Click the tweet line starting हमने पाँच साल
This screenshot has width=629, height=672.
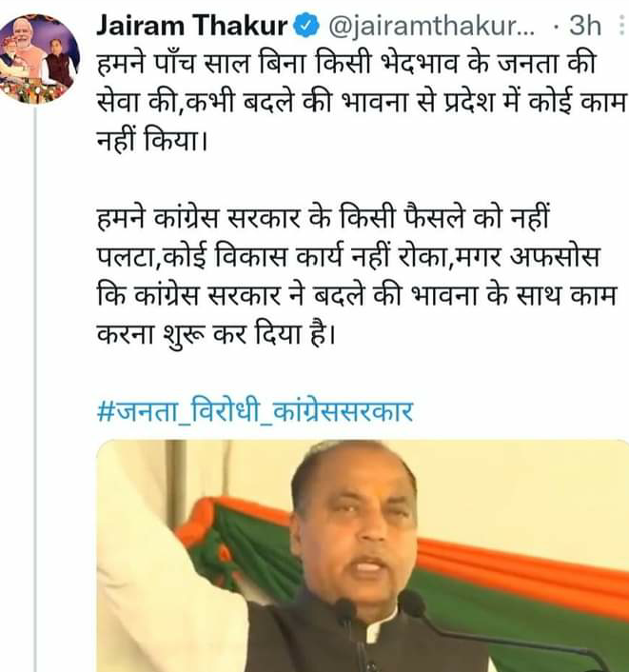(x=346, y=65)
